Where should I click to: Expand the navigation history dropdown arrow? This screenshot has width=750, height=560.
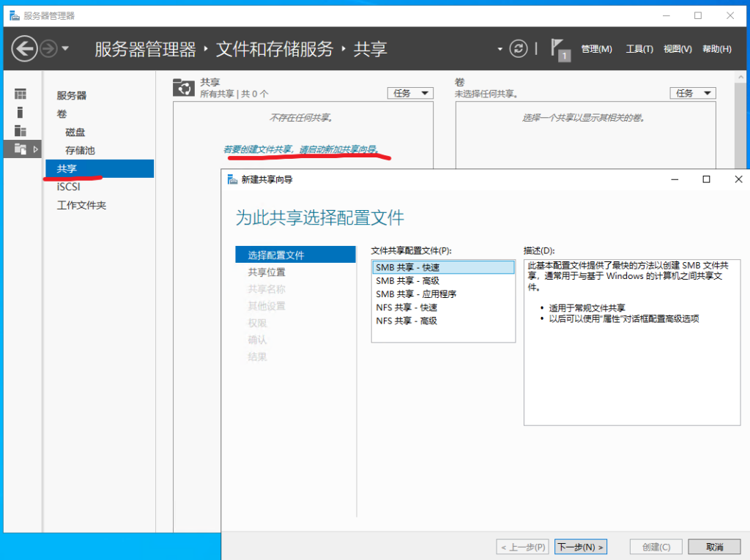[65, 49]
